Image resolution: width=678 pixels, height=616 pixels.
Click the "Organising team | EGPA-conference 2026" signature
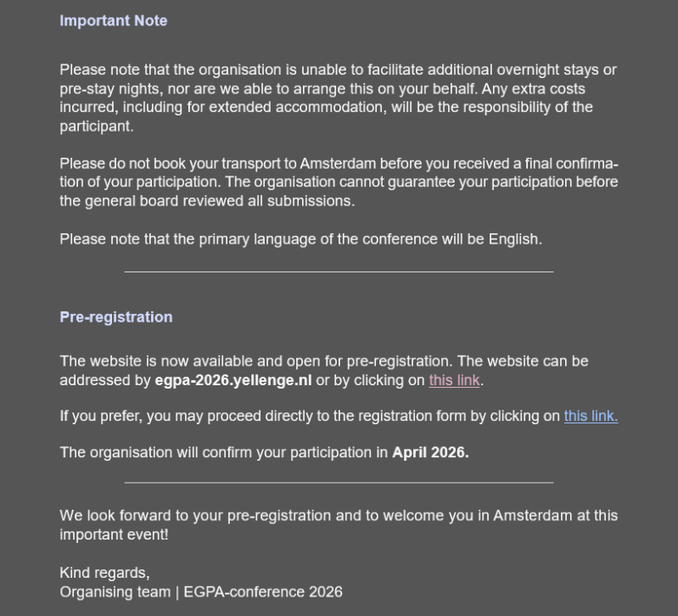[x=200, y=591]
